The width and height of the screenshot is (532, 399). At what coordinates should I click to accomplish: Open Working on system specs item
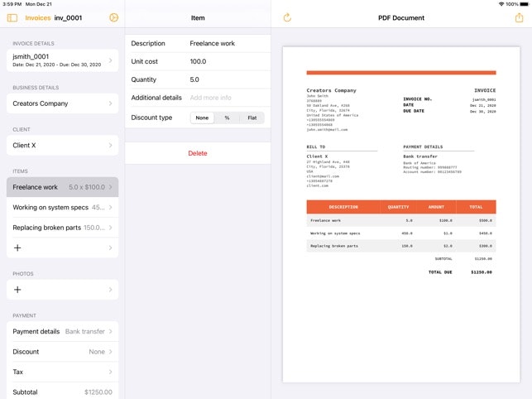[x=62, y=207]
